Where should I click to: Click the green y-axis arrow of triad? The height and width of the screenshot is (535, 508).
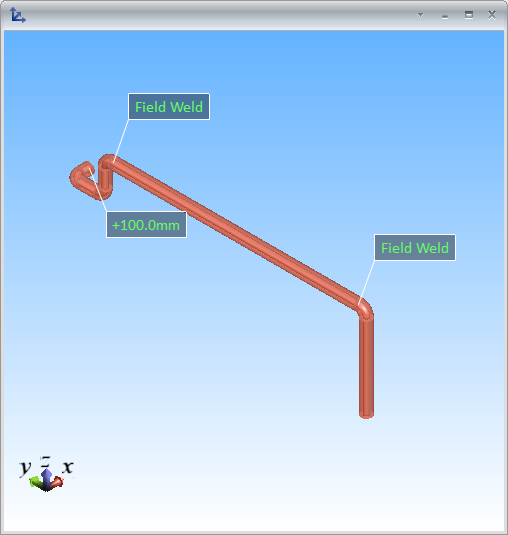(x=35, y=482)
